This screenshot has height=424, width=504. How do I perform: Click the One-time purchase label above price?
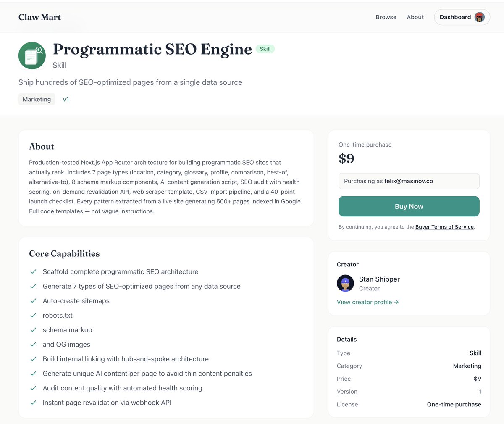[365, 145]
